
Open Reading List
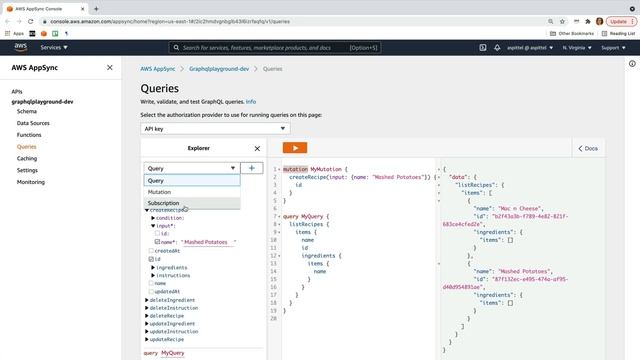pos(618,33)
